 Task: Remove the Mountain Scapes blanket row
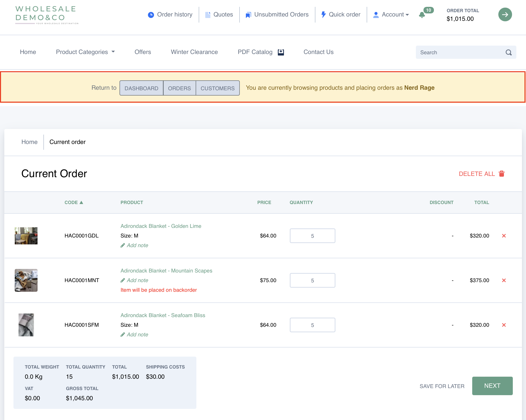point(504,280)
